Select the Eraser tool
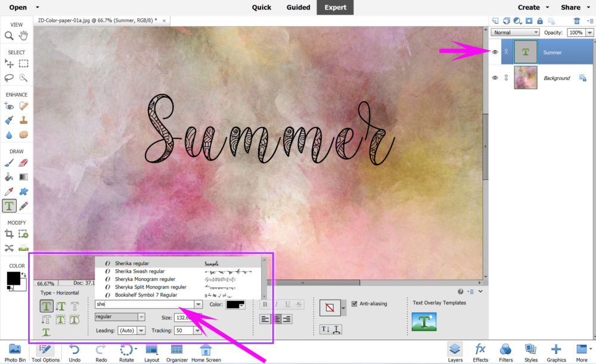This screenshot has width=596, height=364. point(24,163)
